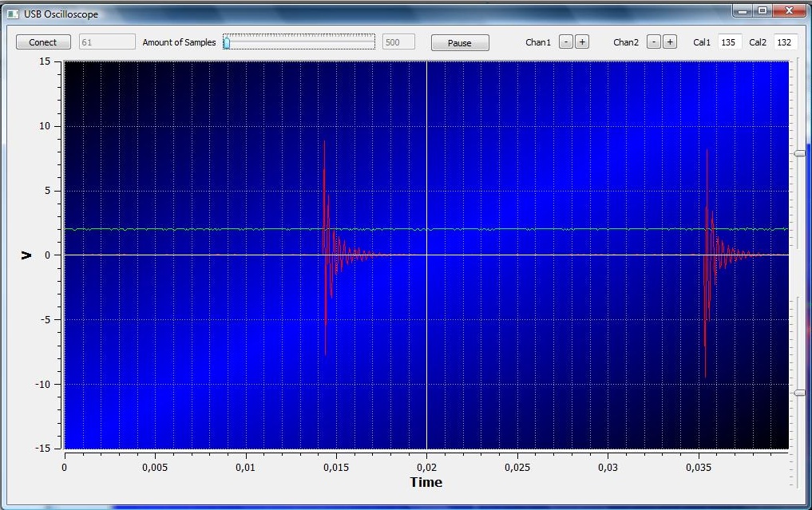Click the lower vertical slider handle at right
The height and width of the screenshot is (510, 812).
pos(800,393)
